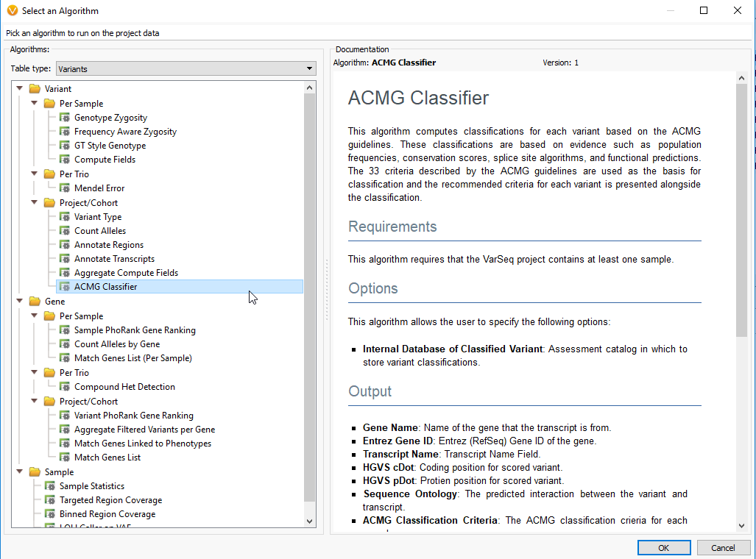Select the Targeted Region Coverage algorithm icon

click(50, 499)
